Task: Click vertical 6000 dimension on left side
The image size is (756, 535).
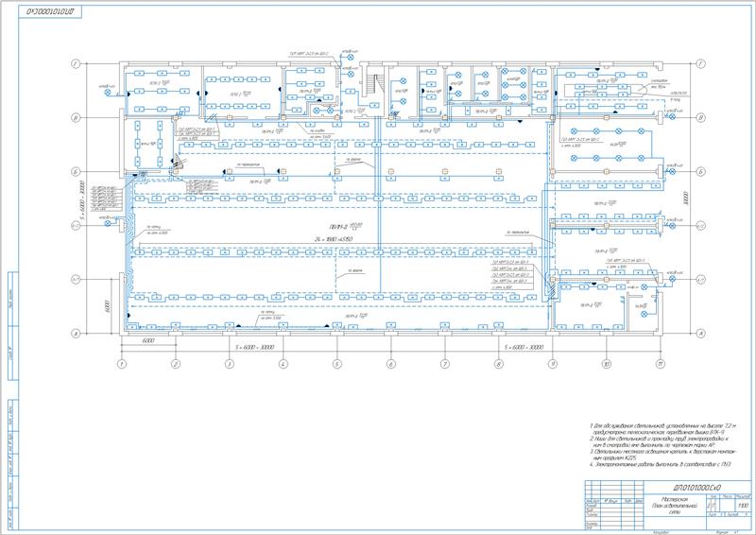Action: click(x=107, y=306)
